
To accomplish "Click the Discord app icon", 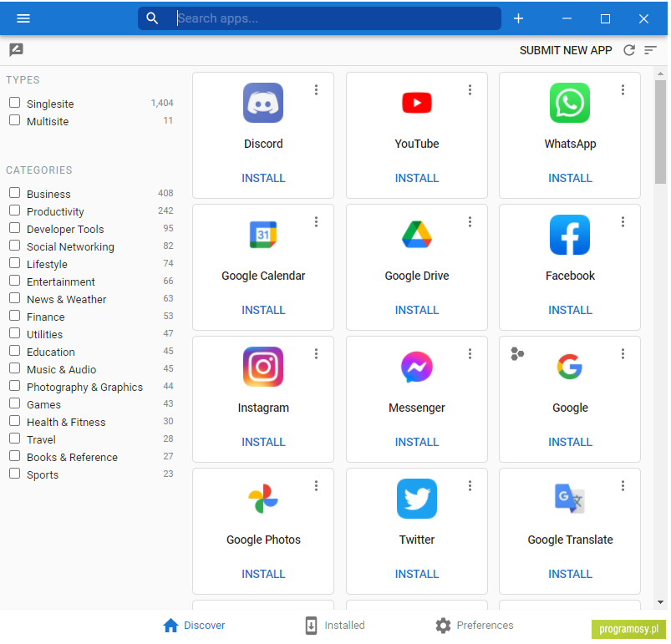I will [263, 103].
